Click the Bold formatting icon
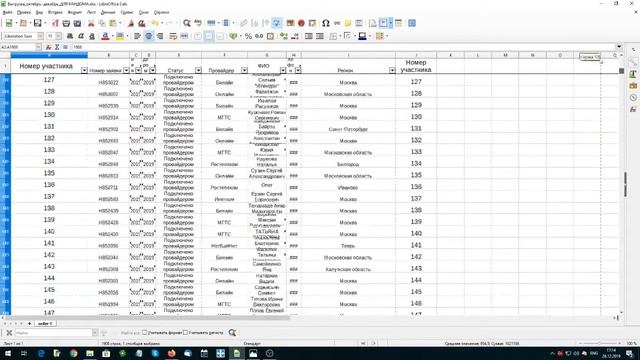The width and height of the screenshot is (640, 360). coord(70,36)
